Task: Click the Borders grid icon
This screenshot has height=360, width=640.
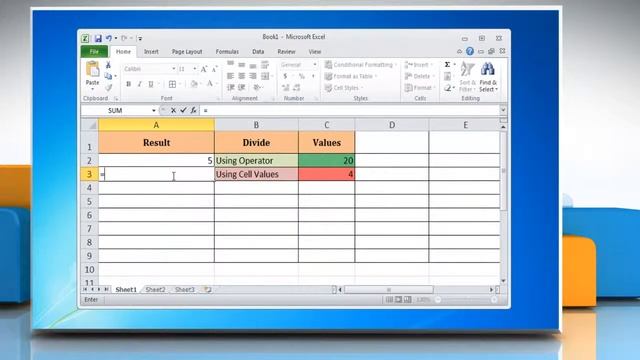Action: point(172,84)
